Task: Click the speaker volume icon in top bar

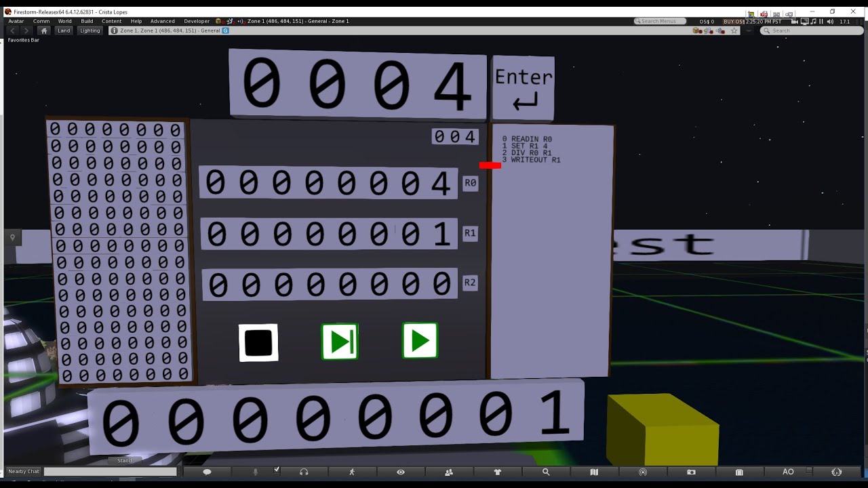Action: tap(831, 21)
